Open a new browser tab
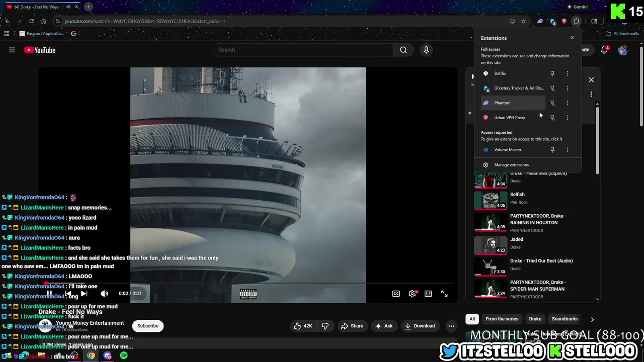Image resolution: width=644 pixels, height=362 pixels. (88, 7)
